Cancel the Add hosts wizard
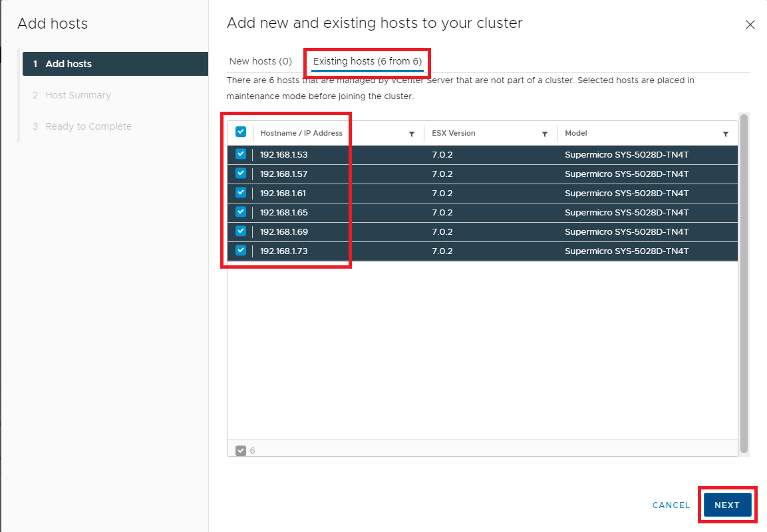 point(671,505)
